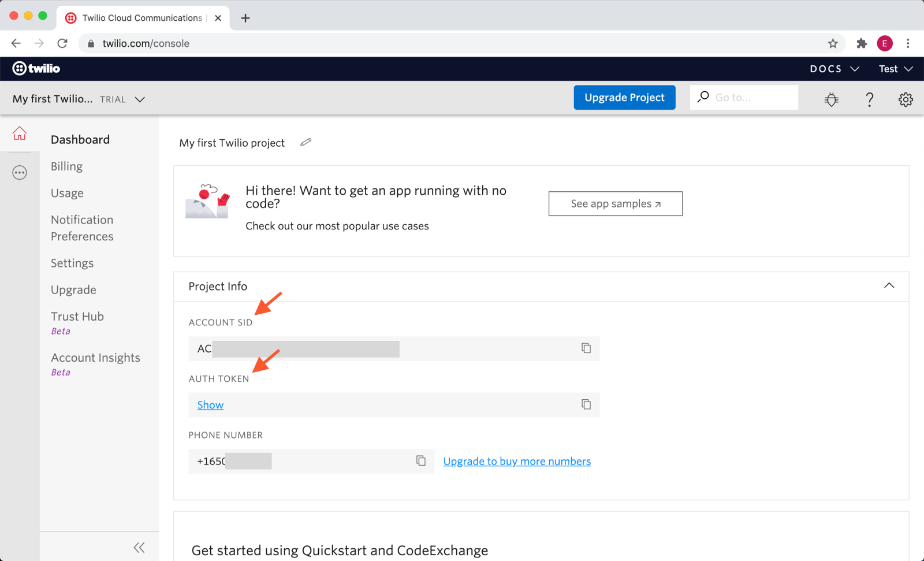Click Upgrade to buy more numbers link

click(517, 461)
